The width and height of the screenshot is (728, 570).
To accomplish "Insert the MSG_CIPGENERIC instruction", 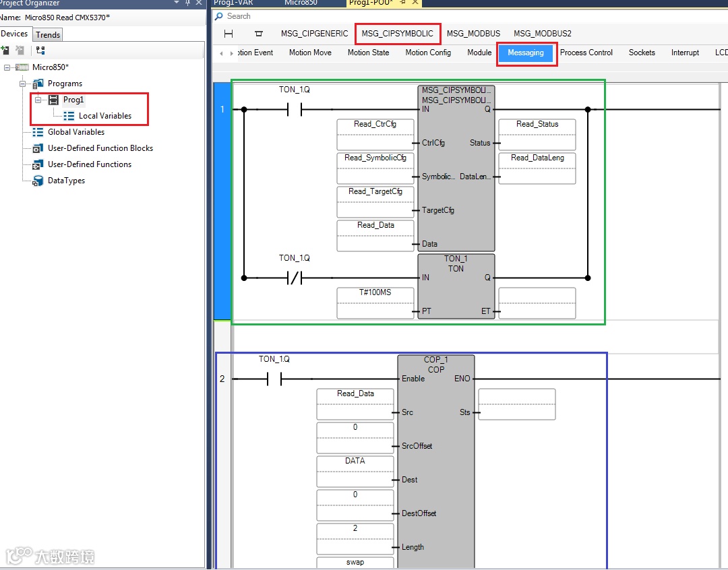I will click(314, 34).
